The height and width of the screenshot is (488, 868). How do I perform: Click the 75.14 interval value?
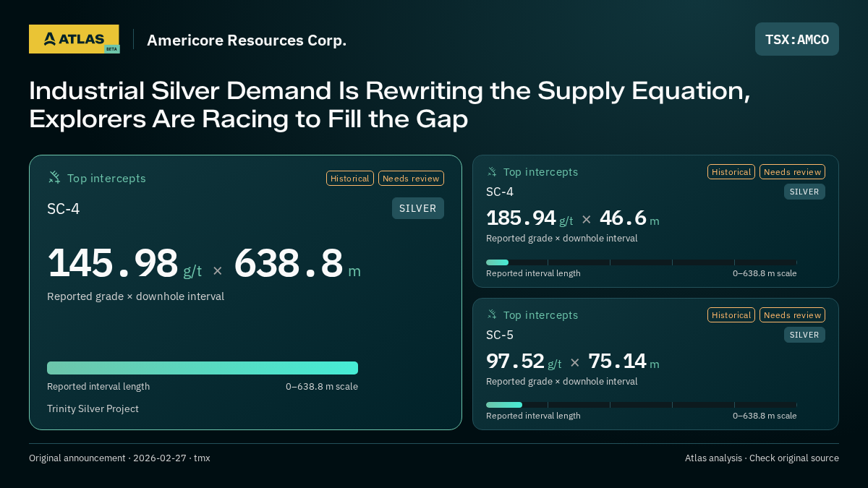tap(617, 361)
